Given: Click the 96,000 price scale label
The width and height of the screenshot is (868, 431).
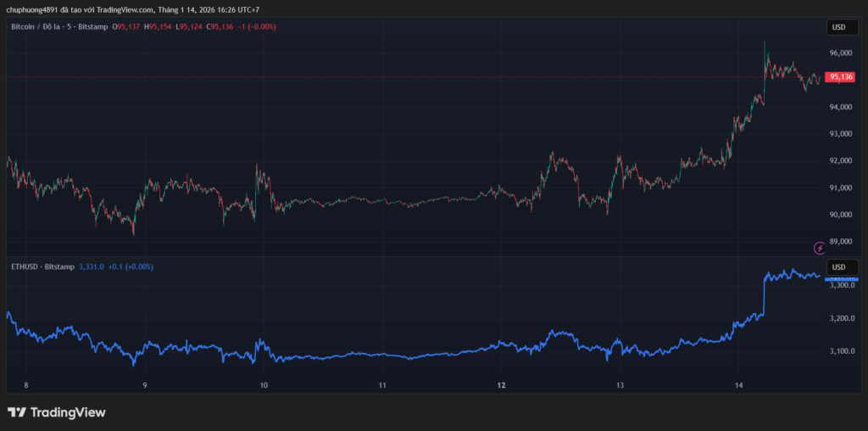Looking at the screenshot, I should point(841,53).
